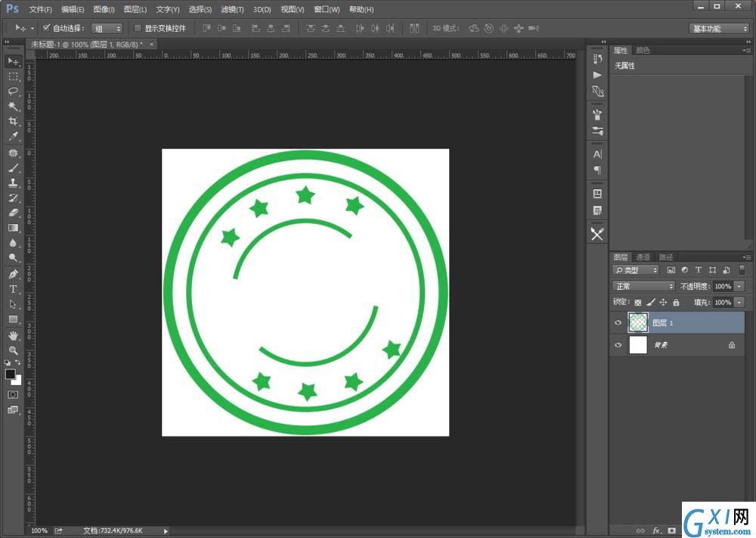Toggle lock all padlock icon

pos(676,303)
